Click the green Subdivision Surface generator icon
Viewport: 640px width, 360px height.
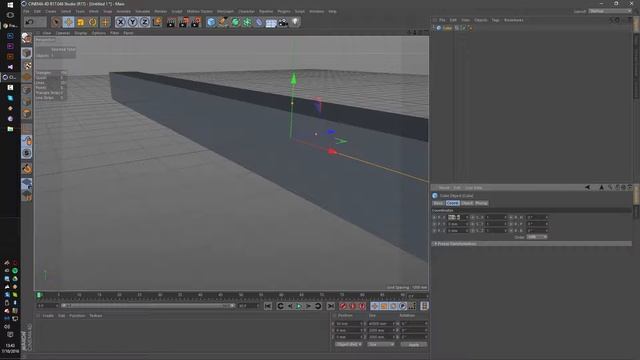click(235, 22)
